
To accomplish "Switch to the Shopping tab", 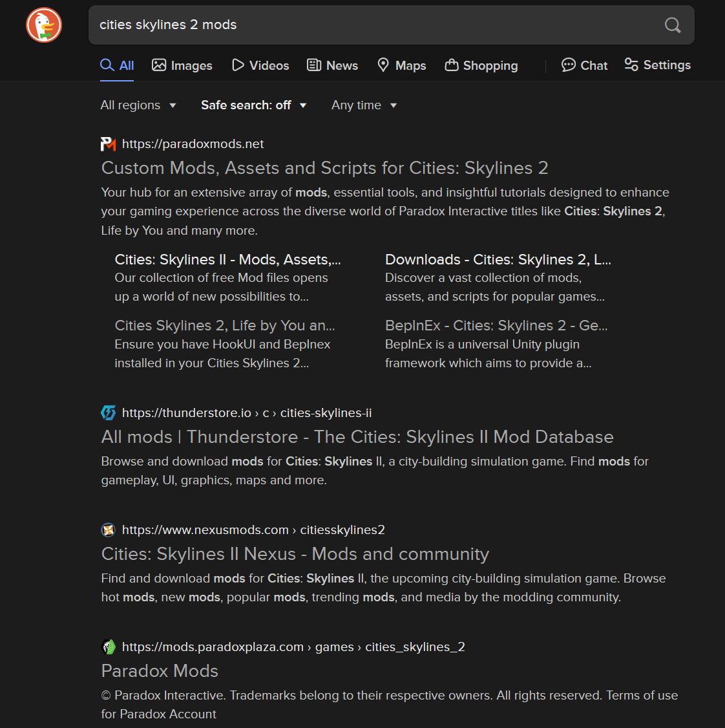I will pos(481,65).
